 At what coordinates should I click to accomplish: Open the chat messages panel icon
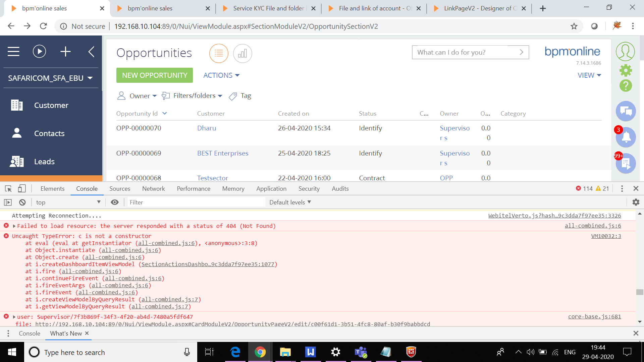(626, 111)
